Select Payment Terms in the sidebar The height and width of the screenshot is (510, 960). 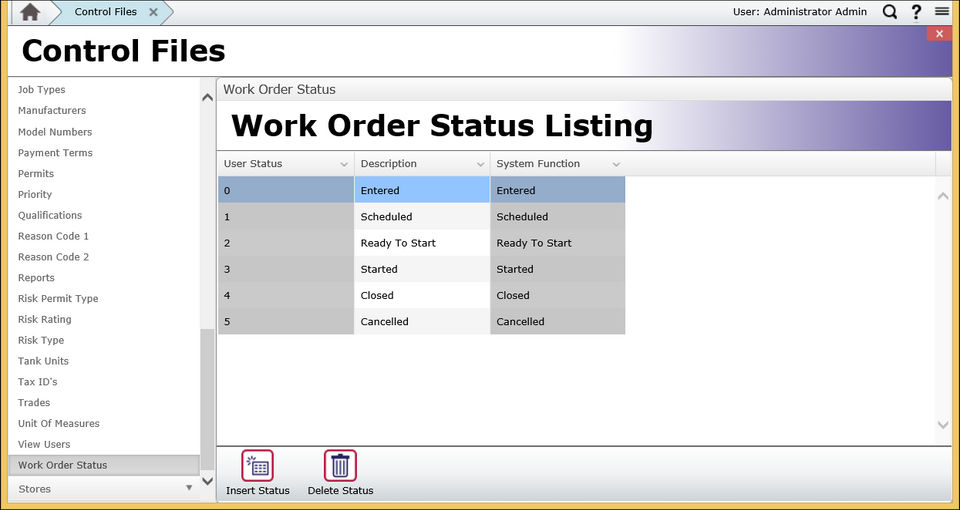click(55, 152)
